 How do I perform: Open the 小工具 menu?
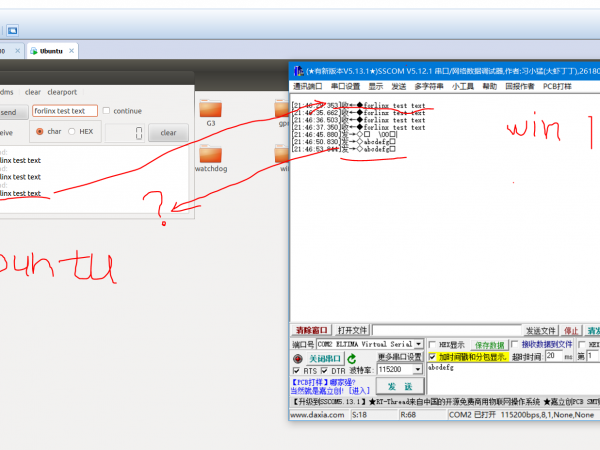462,86
